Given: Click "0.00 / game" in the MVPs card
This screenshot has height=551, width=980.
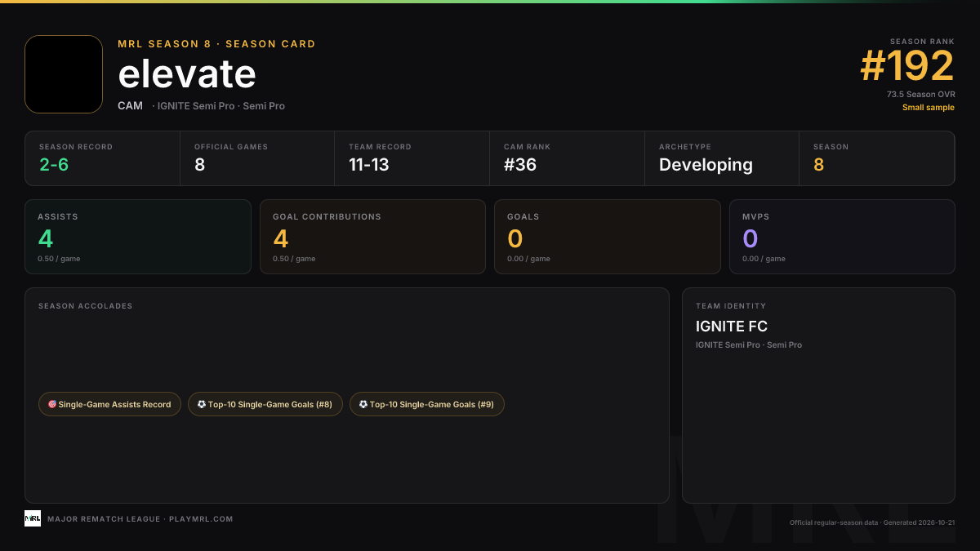Looking at the screenshot, I should [x=764, y=259].
